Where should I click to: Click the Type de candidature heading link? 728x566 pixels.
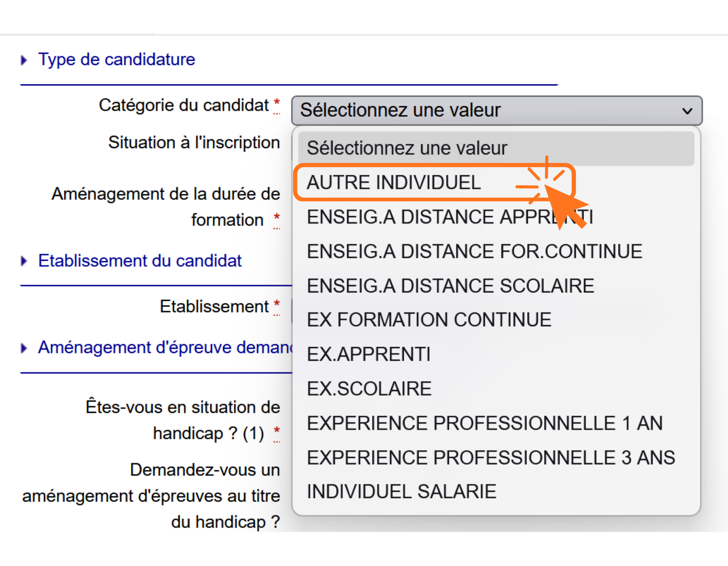coord(116,59)
